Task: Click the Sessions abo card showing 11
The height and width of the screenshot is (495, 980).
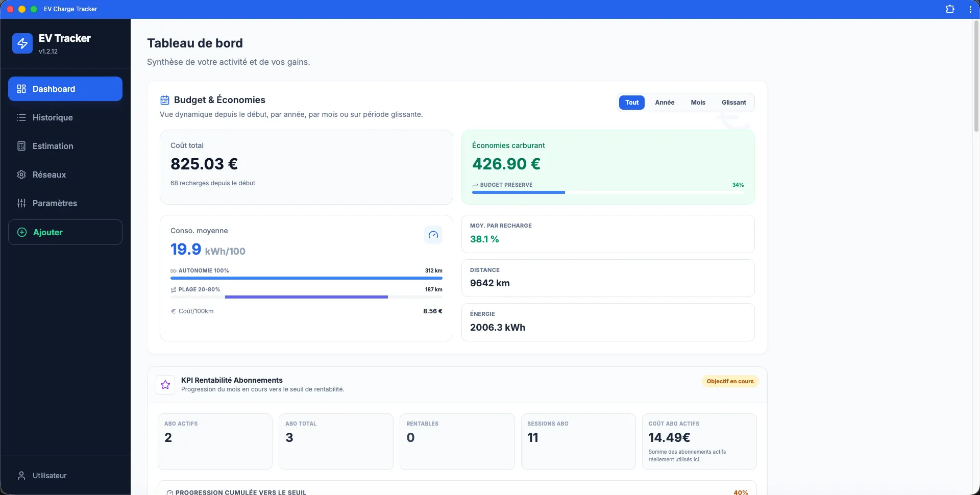Action: click(578, 441)
